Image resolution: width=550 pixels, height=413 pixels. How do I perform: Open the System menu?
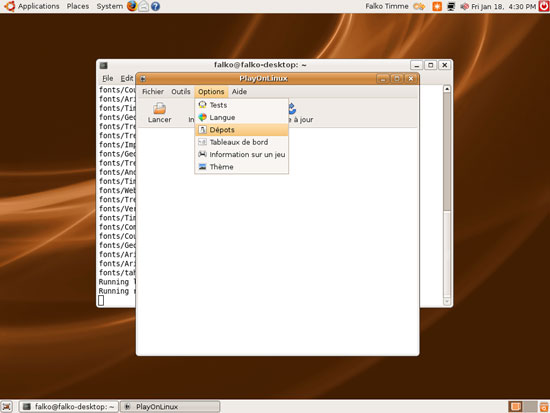[x=109, y=6]
